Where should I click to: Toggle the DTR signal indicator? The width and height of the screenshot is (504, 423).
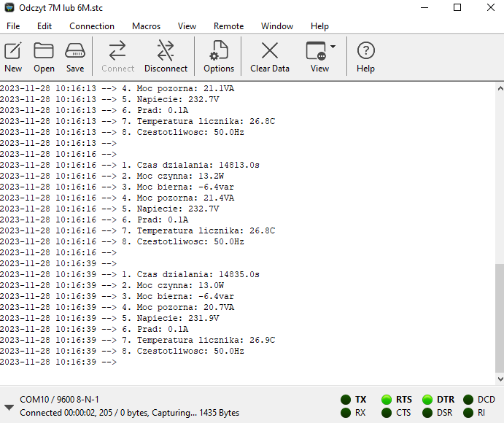click(x=427, y=400)
